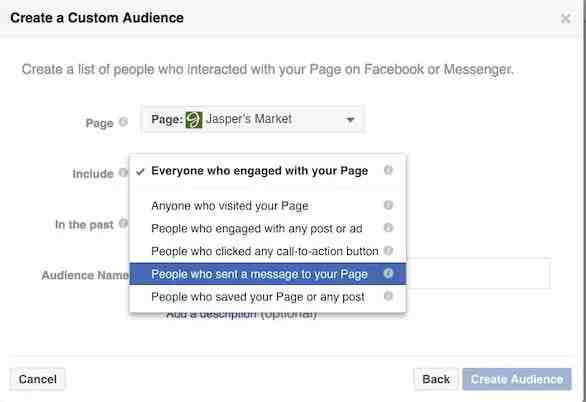Screen dimensions: 586x402
Task: Open the Page selector dropdown
Action: [x=253, y=120]
